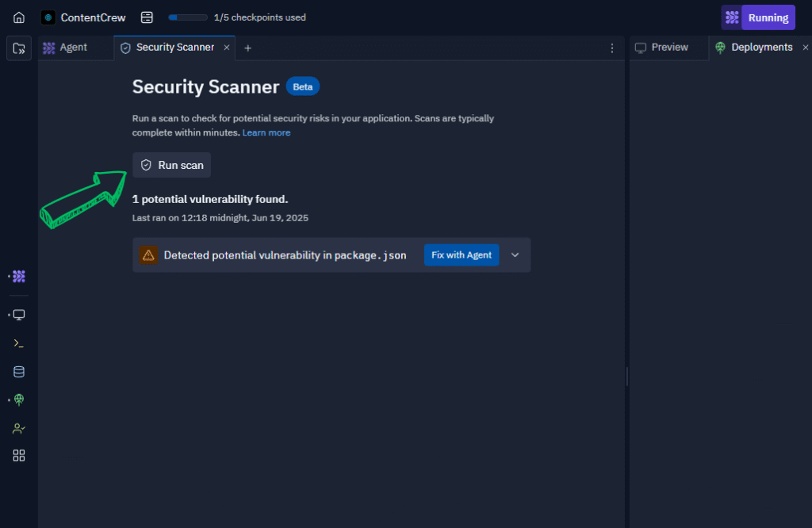The height and width of the screenshot is (528, 812).
Task: Open the three-dot pane options menu
Action: pos(612,48)
